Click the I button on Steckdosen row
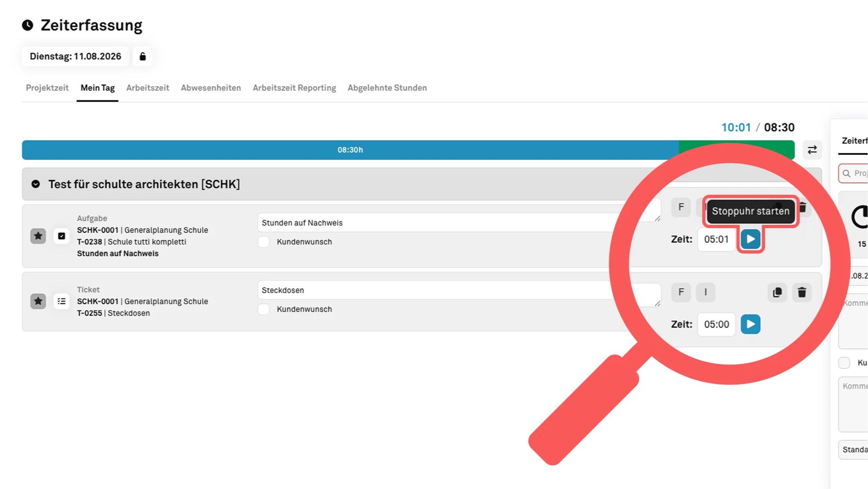 705,292
